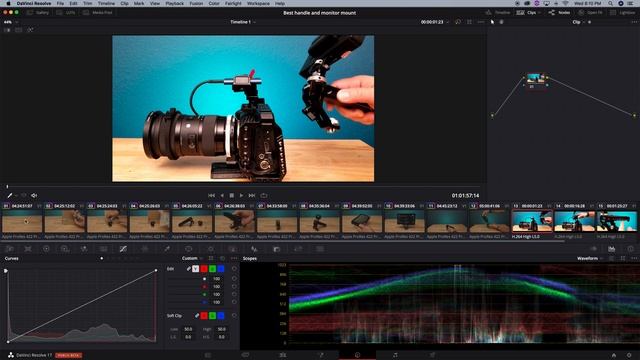Screen dimensions: 640x360
Task: Open the Color Warper palette
Action: point(145,249)
